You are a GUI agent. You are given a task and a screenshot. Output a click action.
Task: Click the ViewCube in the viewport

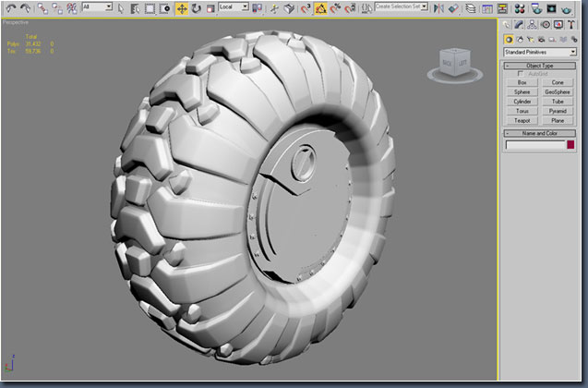pos(455,65)
